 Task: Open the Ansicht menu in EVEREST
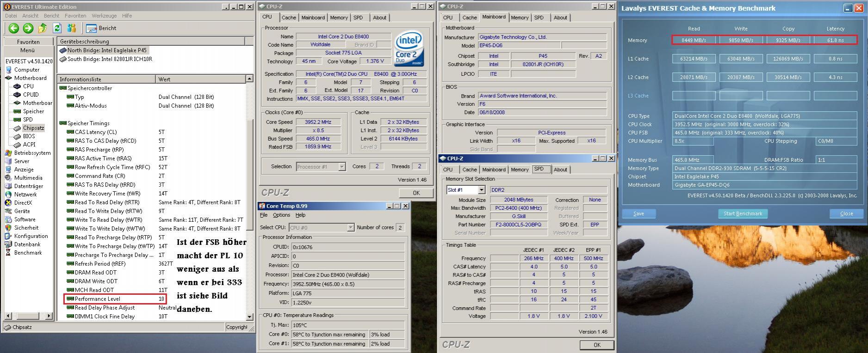point(31,16)
